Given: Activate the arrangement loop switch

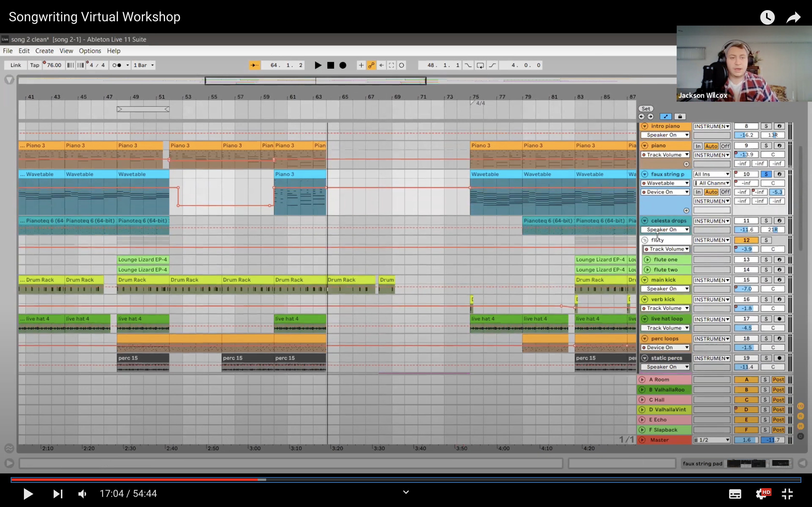Looking at the screenshot, I should [480, 65].
